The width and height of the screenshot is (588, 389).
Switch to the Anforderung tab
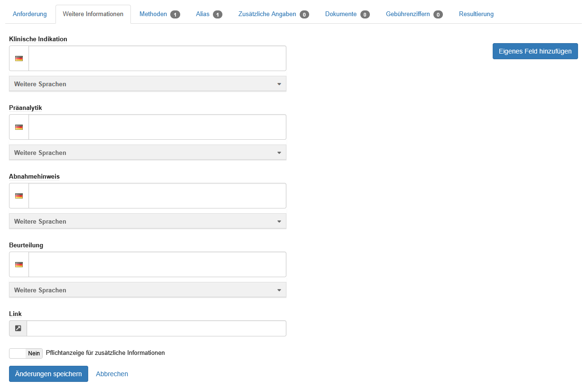(x=30, y=14)
